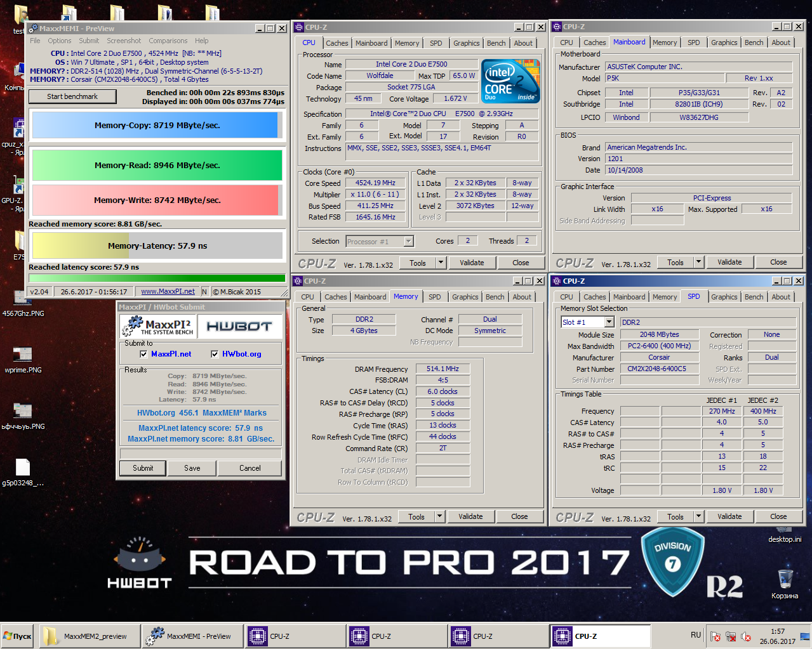The height and width of the screenshot is (649, 812).
Task: Open the Screenshot menu in MaxxMEMI
Action: 124,41
